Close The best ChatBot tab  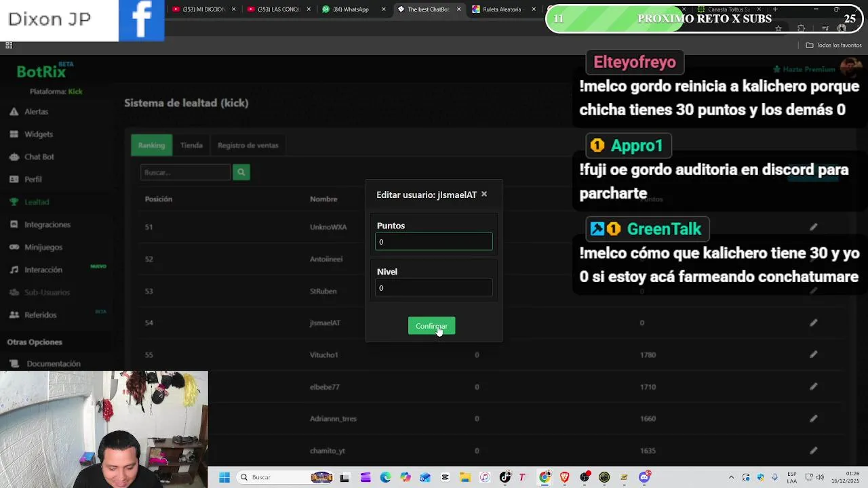(458, 9)
